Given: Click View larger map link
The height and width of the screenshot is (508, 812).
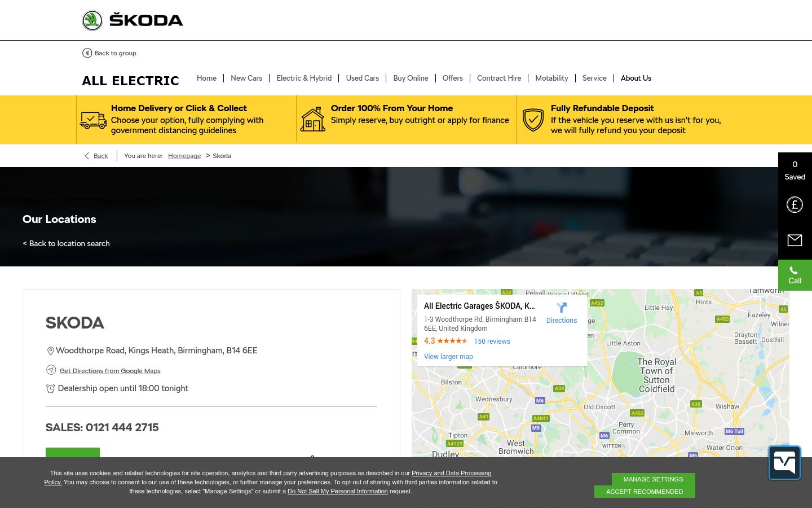Looking at the screenshot, I should pyautogui.click(x=448, y=357).
